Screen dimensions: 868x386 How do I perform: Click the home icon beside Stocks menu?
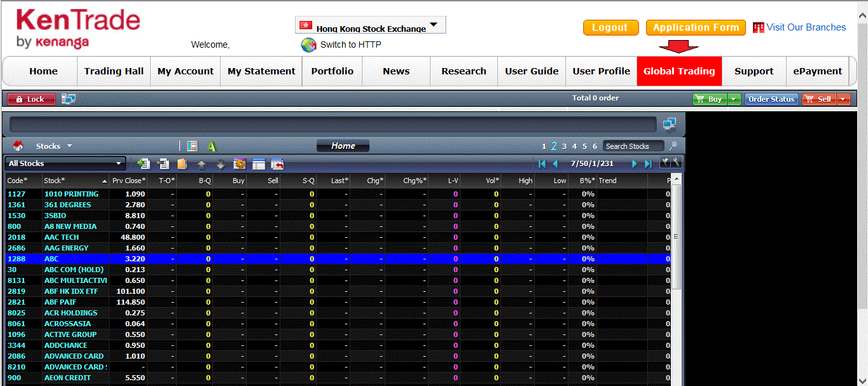tap(18, 146)
